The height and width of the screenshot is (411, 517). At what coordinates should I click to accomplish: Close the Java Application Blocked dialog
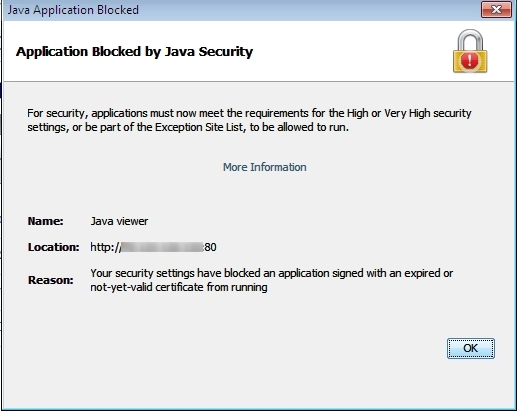tap(496, 10)
